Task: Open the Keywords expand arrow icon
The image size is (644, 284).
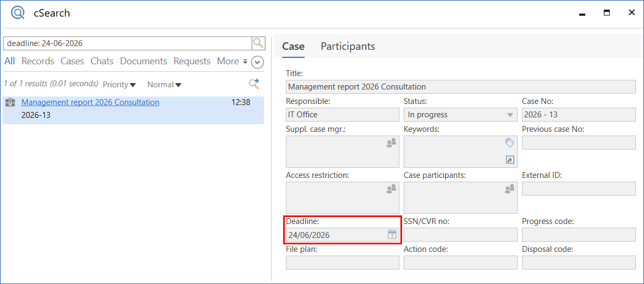Action: (510, 160)
